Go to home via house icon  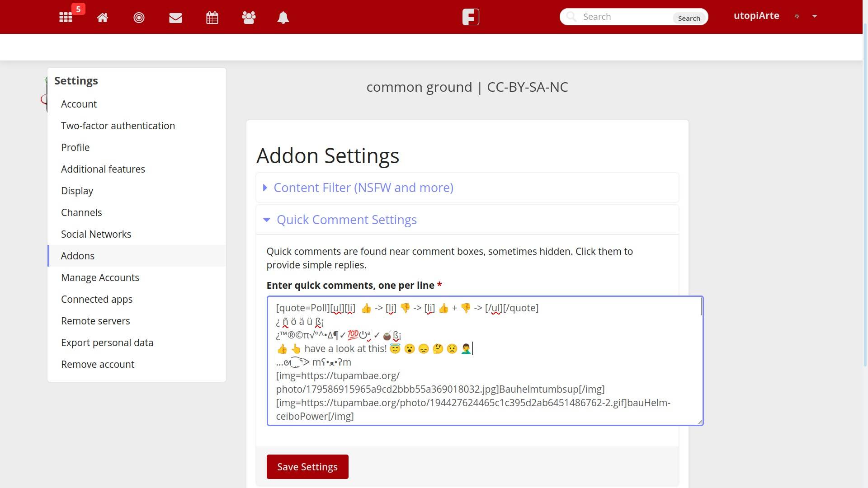click(x=103, y=18)
